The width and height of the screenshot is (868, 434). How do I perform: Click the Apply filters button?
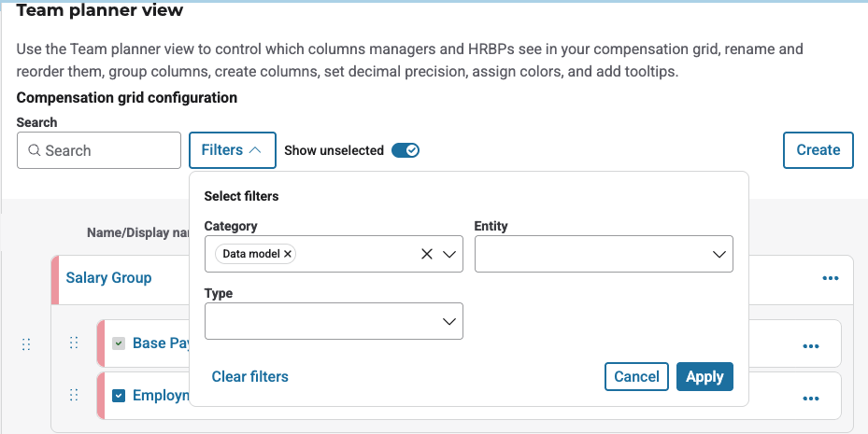[x=704, y=377]
